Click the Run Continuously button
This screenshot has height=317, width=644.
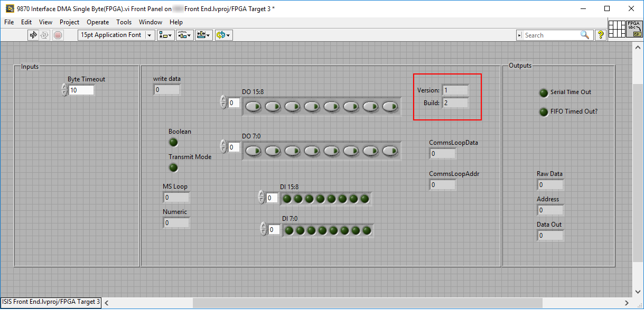coord(45,35)
